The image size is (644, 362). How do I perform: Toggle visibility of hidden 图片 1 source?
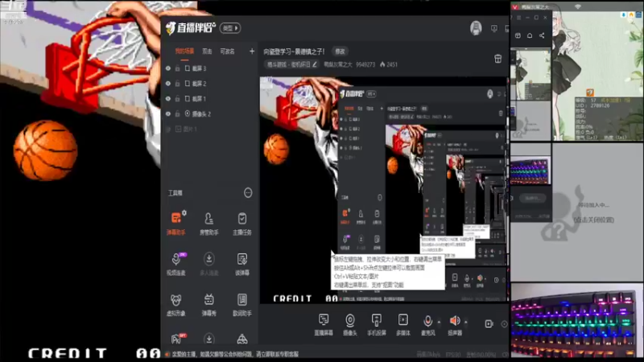(x=168, y=129)
